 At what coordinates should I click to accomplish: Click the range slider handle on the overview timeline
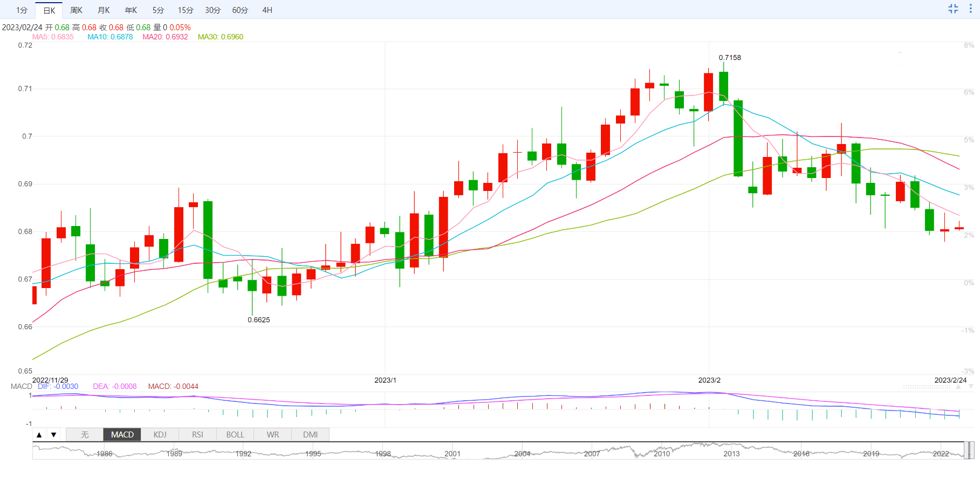[969, 450]
